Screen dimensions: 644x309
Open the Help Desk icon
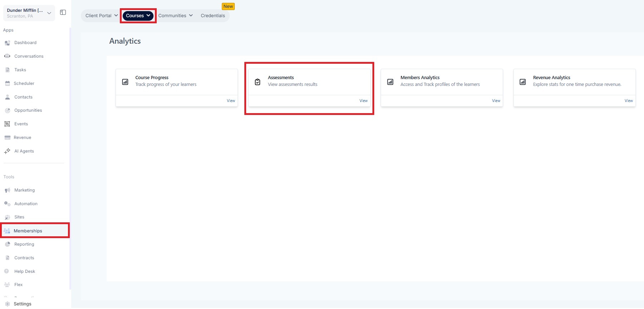(6, 271)
